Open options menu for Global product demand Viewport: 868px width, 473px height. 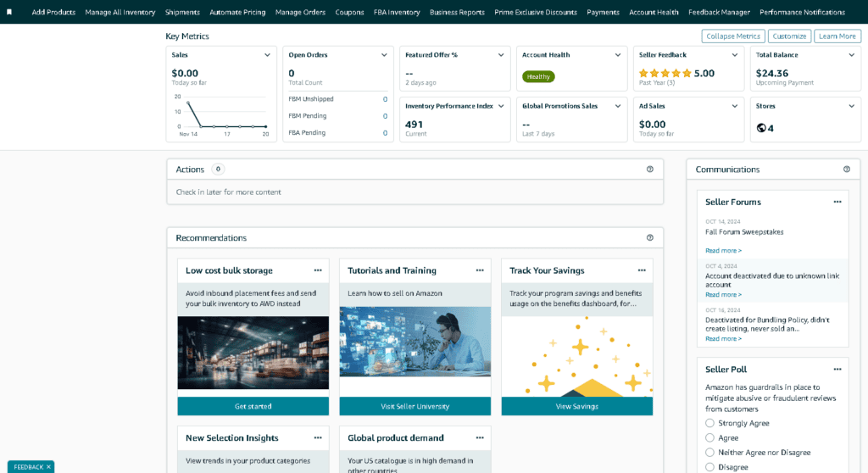point(480,437)
